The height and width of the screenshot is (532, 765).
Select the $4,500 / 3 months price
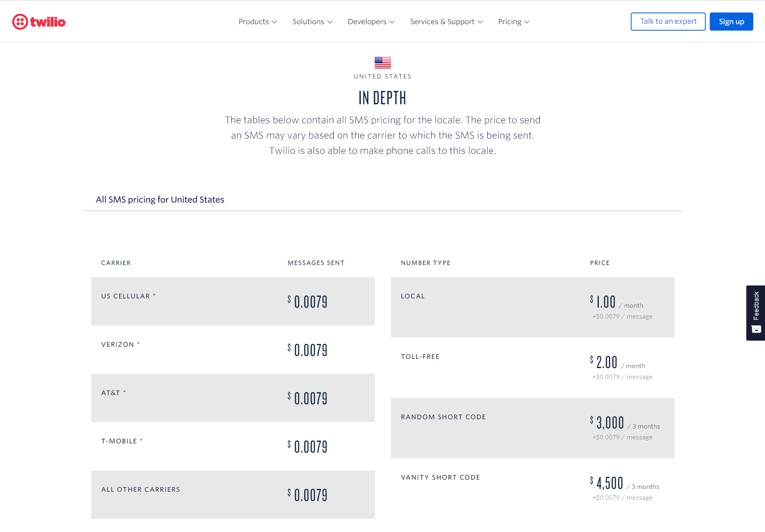(x=625, y=483)
